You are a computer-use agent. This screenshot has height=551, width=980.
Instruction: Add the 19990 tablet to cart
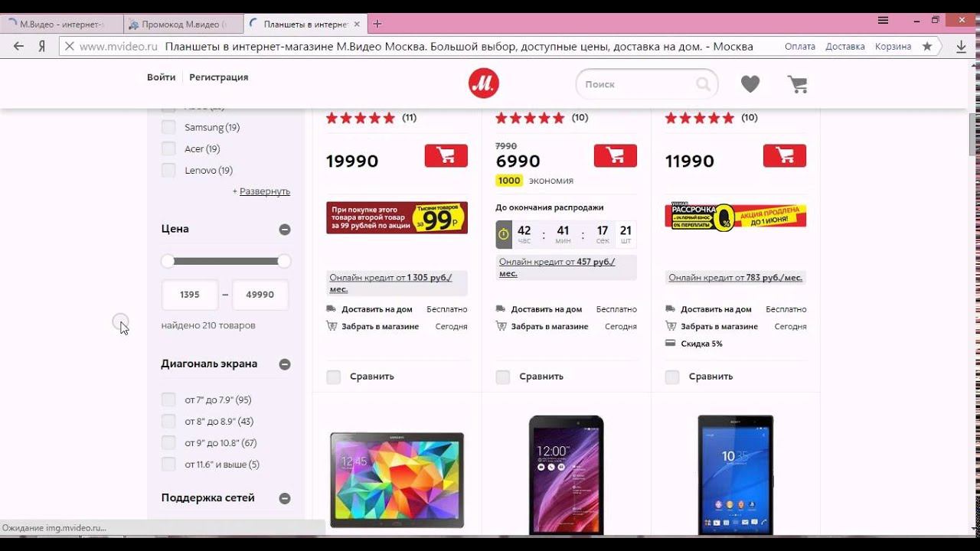[x=446, y=155]
